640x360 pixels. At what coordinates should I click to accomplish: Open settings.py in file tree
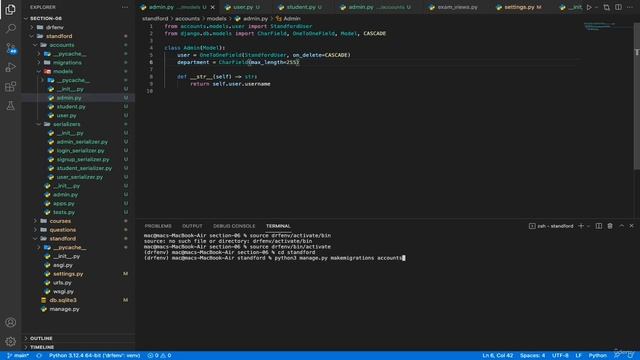(x=67, y=274)
